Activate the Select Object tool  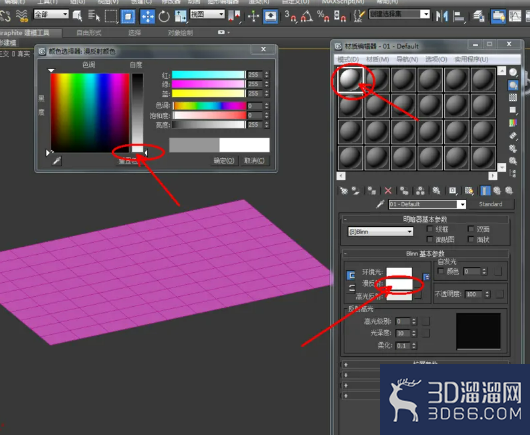pos(77,16)
